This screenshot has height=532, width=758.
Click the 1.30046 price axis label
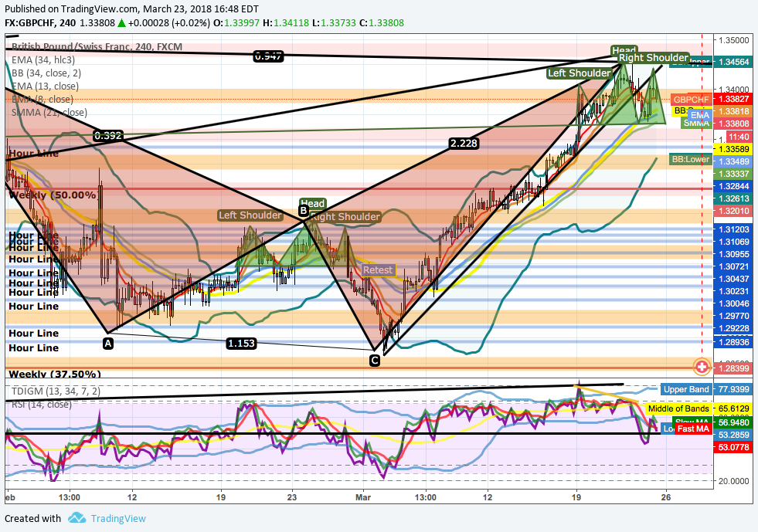(x=733, y=303)
